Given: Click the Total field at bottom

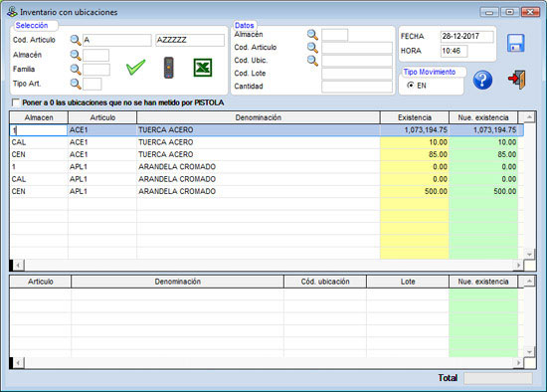Looking at the screenshot, I should click(x=498, y=378).
